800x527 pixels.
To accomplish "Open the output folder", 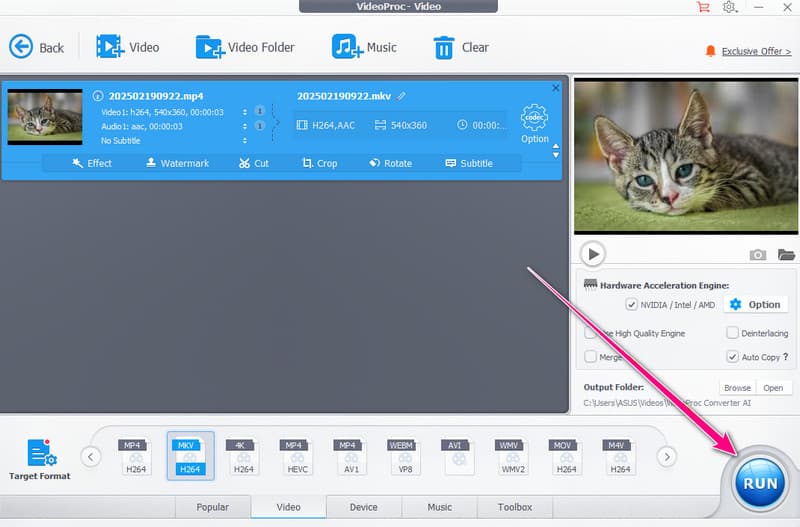I will [x=773, y=388].
